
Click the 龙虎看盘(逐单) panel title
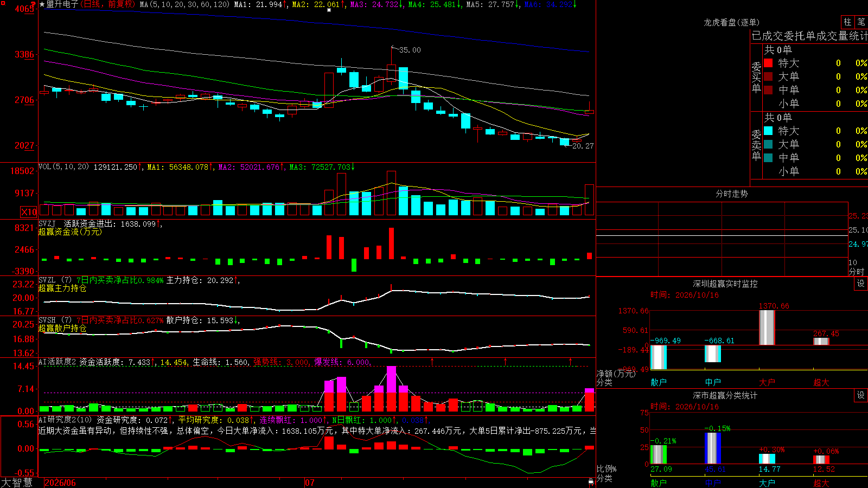[x=732, y=22]
